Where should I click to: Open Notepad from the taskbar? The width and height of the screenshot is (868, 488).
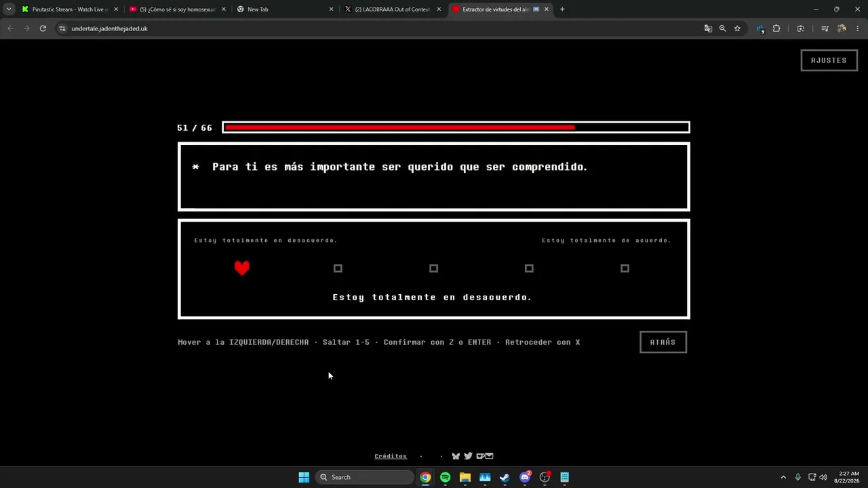[x=564, y=477]
